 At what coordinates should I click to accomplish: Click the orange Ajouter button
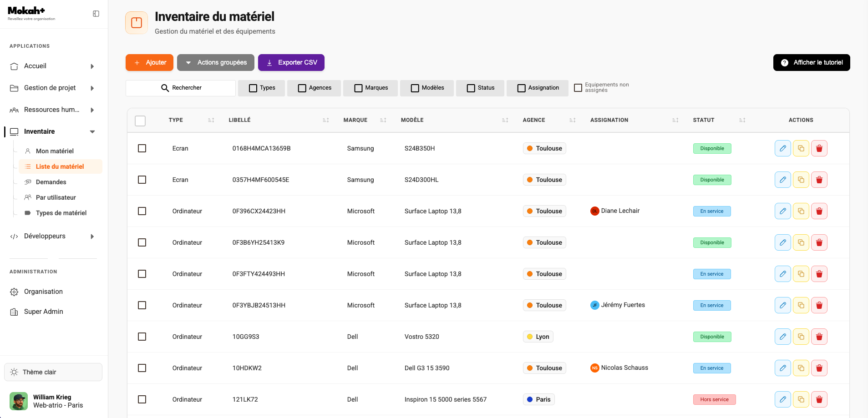(x=149, y=63)
